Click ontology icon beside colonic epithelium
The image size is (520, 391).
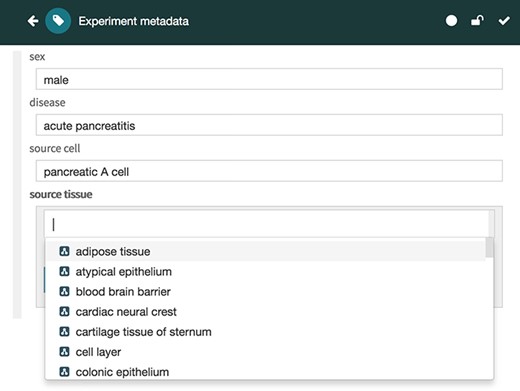(x=64, y=372)
